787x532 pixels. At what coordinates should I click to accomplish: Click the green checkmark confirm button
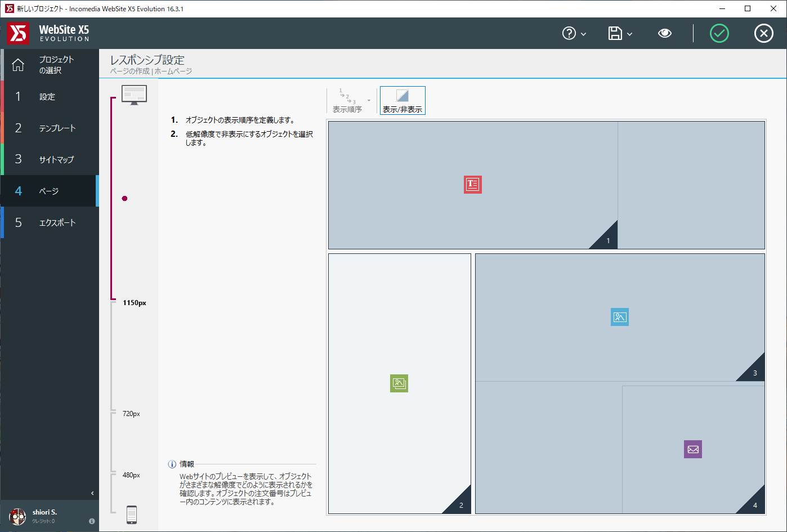click(719, 34)
